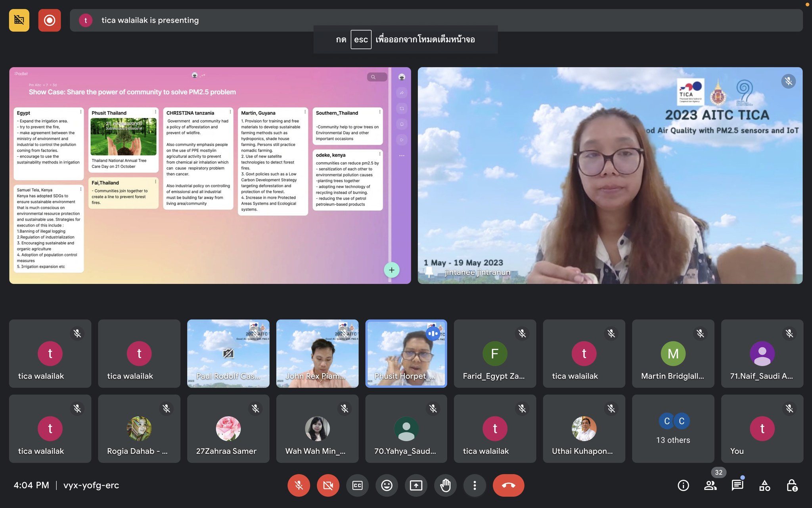Click the present now button

click(416, 485)
